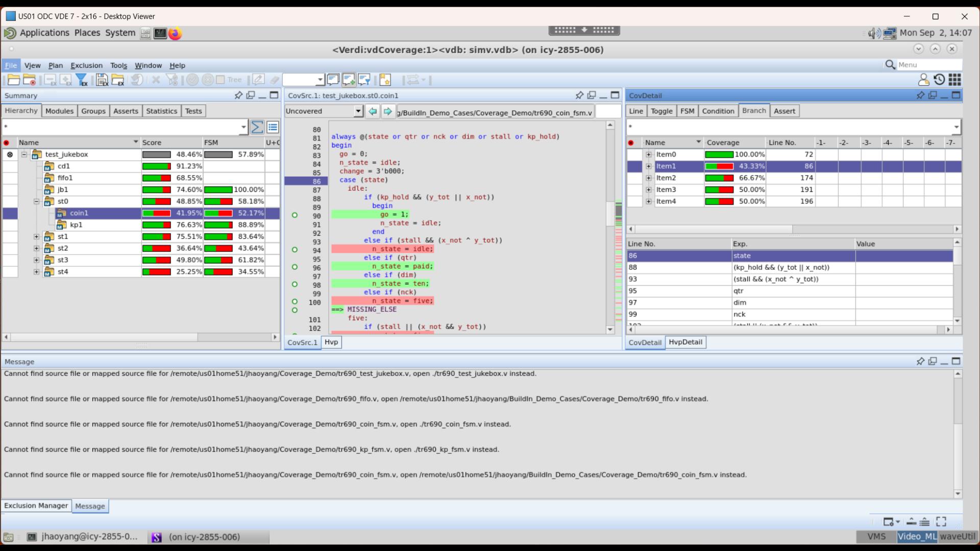Click the user profile icon in toolbar

[923, 80]
